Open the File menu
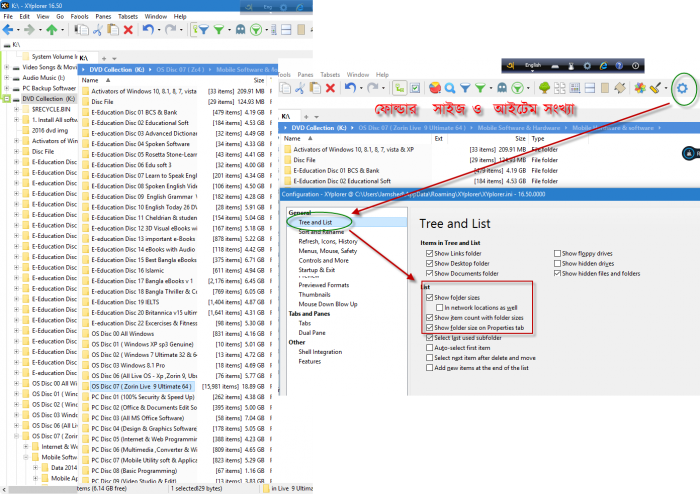Viewport: 700px width, 494px height. [x=8, y=17]
